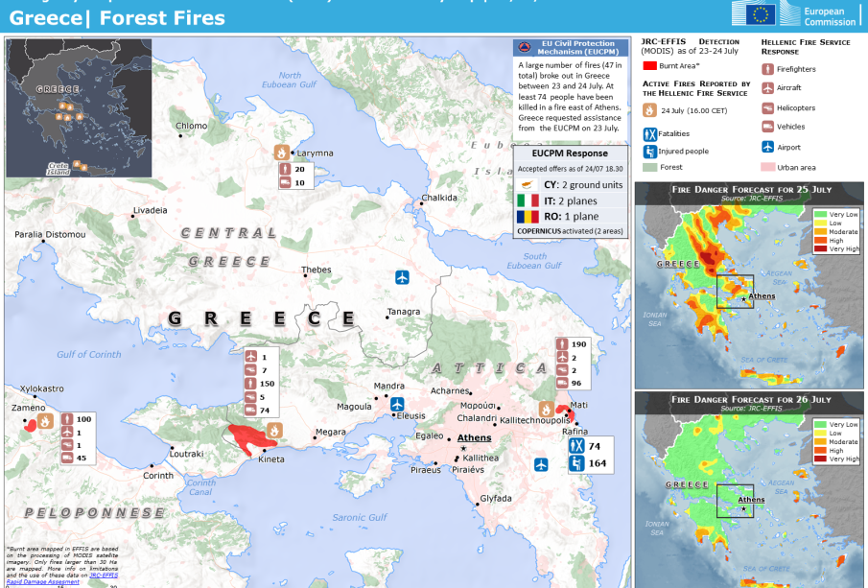Click the Athens star marker on main map
Image resolution: width=868 pixels, height=588 pixels.
463,449
